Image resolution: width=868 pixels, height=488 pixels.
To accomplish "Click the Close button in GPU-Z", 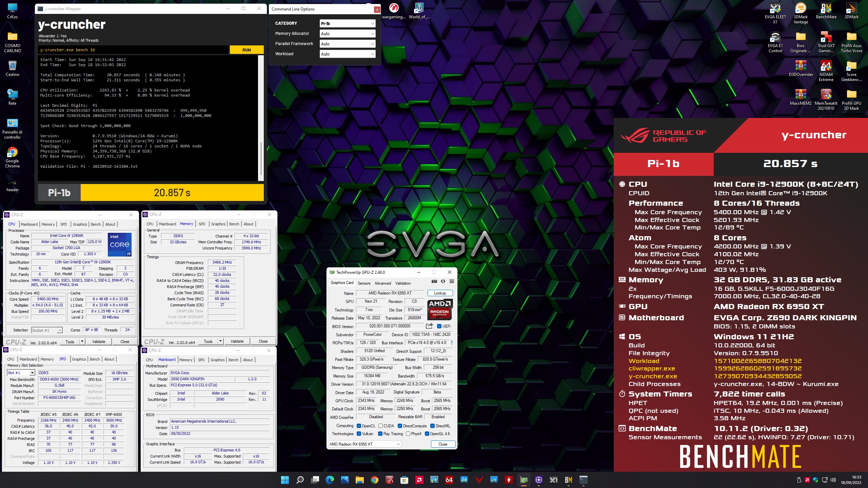I will tap(443, 444).
